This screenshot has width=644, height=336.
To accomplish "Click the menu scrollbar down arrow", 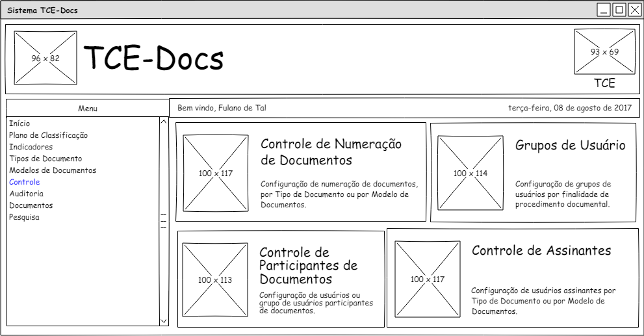I will coord(163,320).
